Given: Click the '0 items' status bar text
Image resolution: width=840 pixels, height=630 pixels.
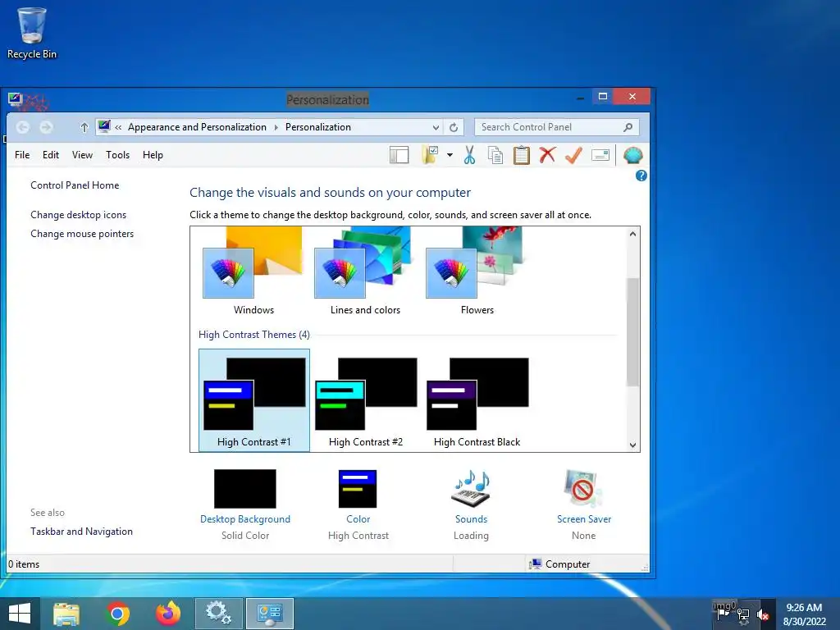Looking at the screenshot, I should point(24,564).
